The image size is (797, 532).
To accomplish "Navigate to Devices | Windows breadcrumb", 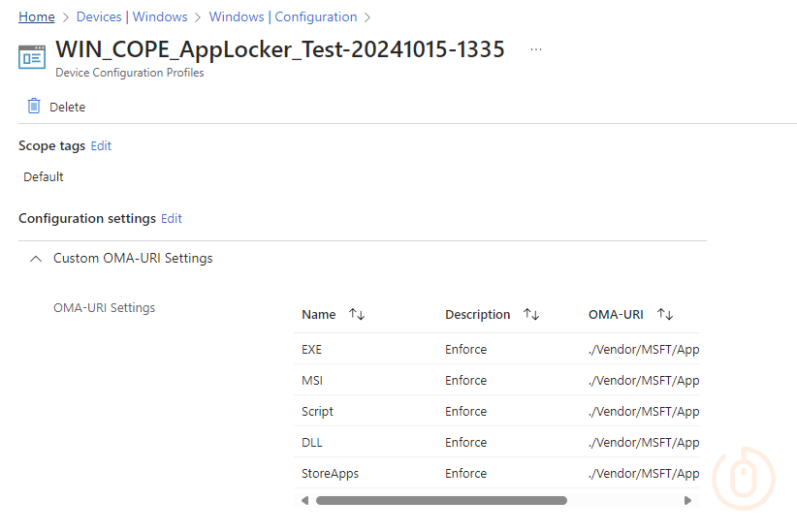I will click(131, 16).
